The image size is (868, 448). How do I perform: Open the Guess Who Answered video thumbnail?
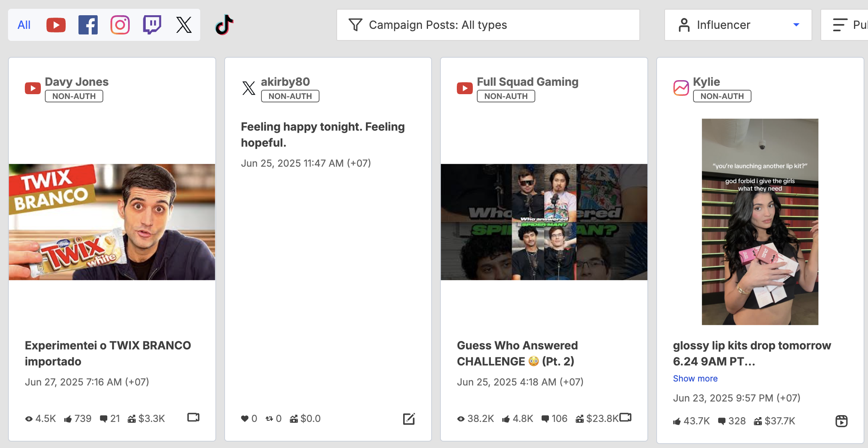click(544, 222)
